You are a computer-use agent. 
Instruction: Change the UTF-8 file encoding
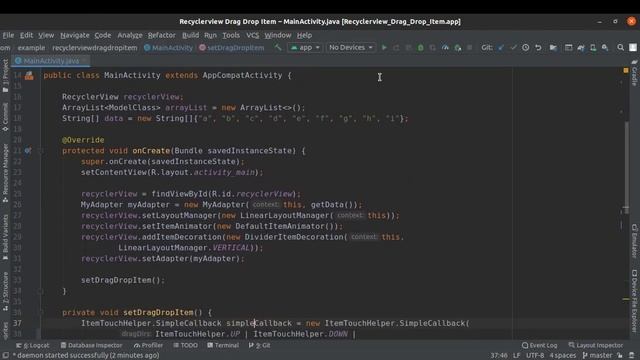tap(535, 356)
